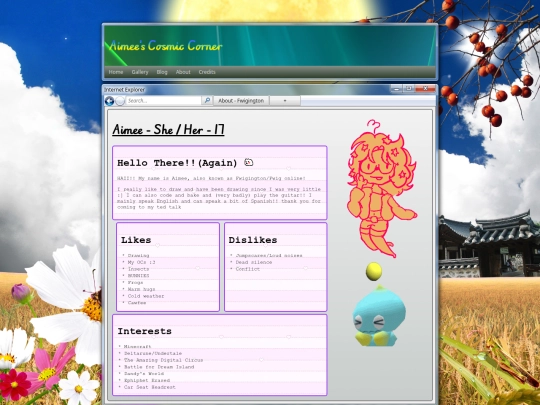
Task: Click Drawing in the Likes list
Action: click(x=138, y=256)
